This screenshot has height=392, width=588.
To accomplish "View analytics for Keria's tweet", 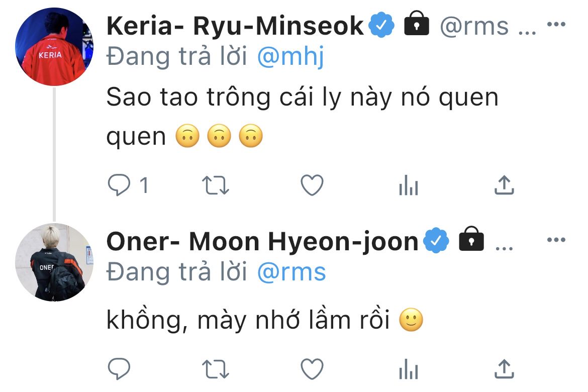I will (x=408, y=186).
